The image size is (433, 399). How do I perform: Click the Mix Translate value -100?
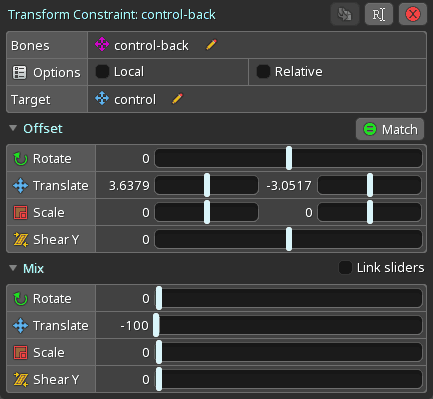pyautogui.click(x=134, y=326)
